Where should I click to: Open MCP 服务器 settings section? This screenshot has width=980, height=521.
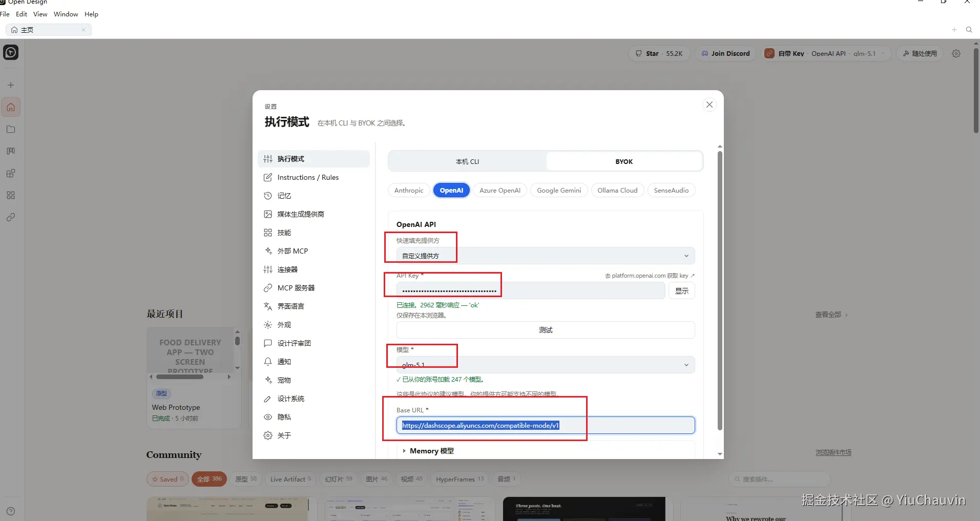(x=314, y=288)
